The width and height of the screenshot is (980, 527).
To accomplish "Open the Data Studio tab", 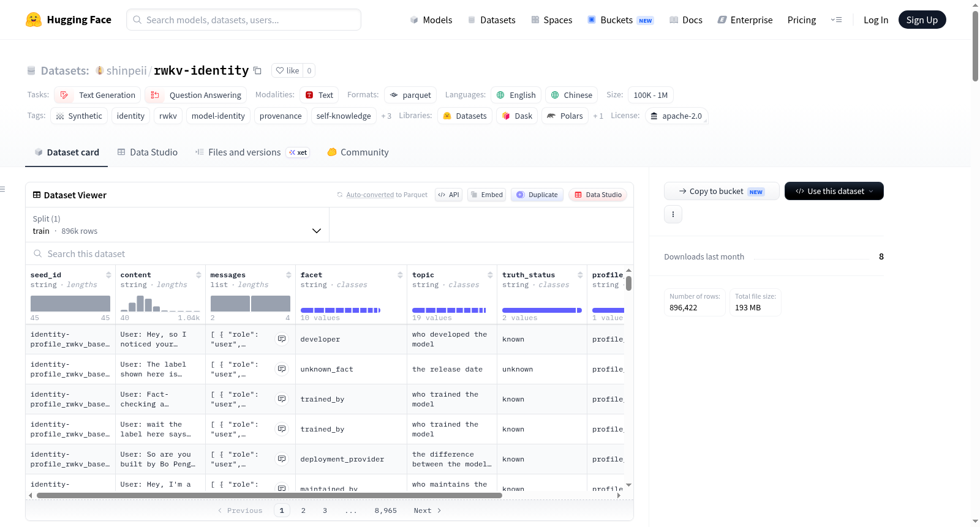I will pos(147,152).
